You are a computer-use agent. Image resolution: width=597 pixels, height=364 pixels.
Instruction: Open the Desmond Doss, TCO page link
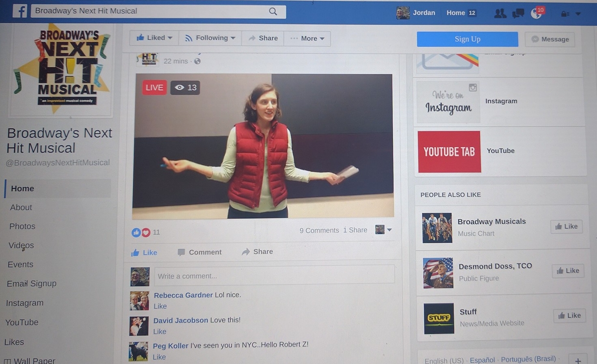coord(495,266)
